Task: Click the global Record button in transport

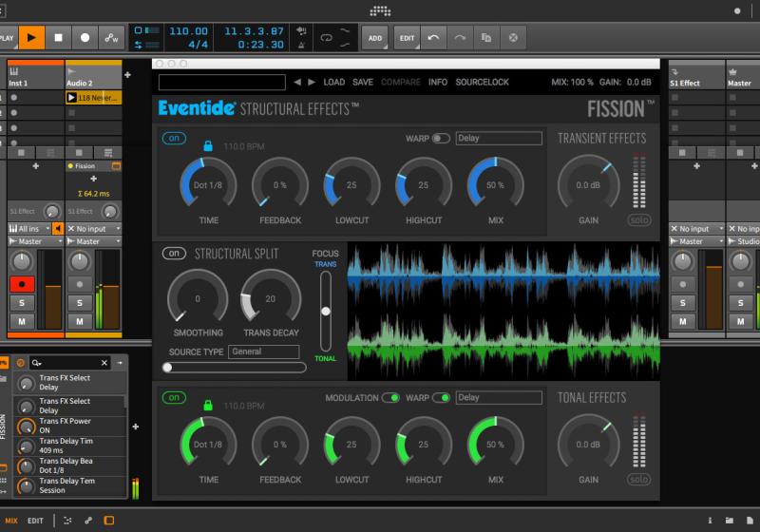Action: click(85, 38)
